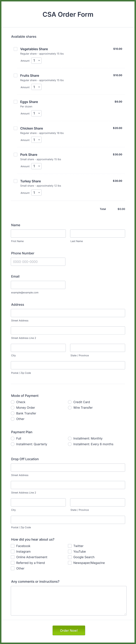The height and width of the screenshot is (644, 136).
Task: Check the Google Search option
Action: coord(70,557)
